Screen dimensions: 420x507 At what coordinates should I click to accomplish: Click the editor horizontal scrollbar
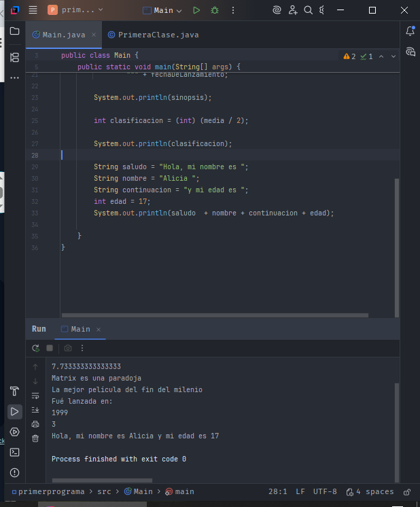[x=215, y=315]
